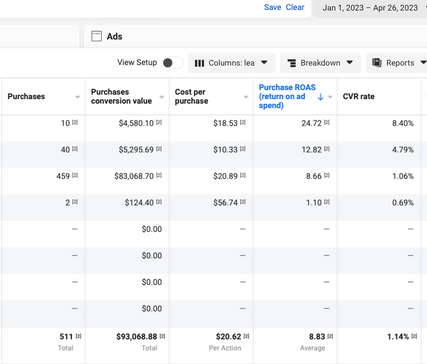Click the info marker next to 24.72 ROAS
427x364 pixels.
(x=327, y=123)
